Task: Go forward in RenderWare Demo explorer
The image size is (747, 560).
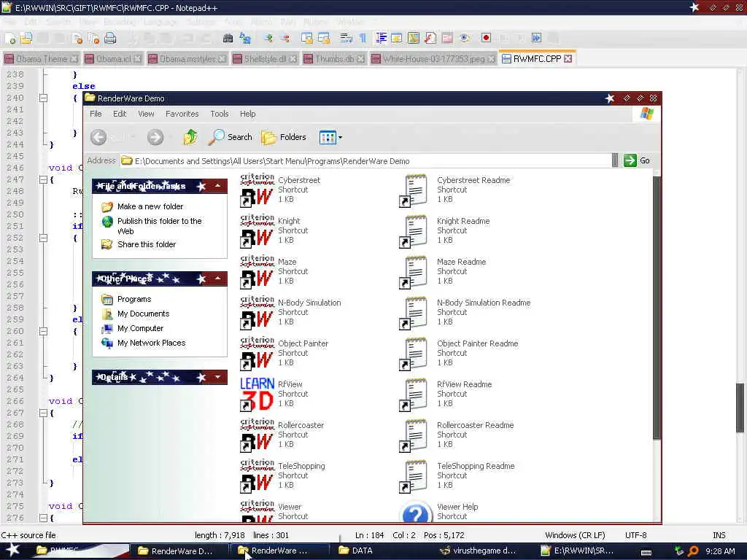Action: click(x=155, y=138)
